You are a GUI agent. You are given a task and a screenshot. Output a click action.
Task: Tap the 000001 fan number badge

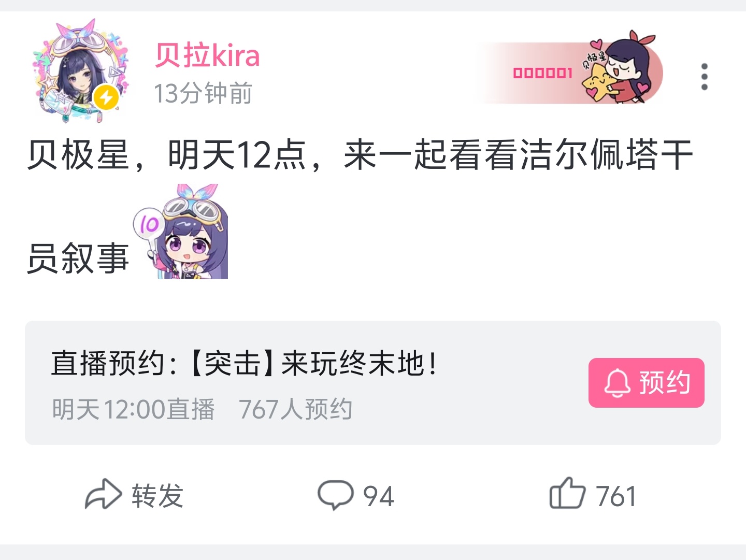(x=542, y=73)
